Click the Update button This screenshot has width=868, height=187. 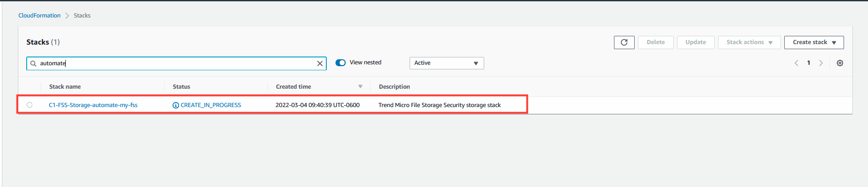click(695, 42)
